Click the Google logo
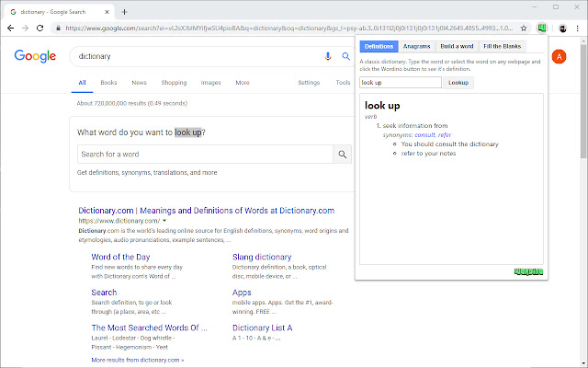Viewport: 588px width, 368px height. [x=35, y=56]
